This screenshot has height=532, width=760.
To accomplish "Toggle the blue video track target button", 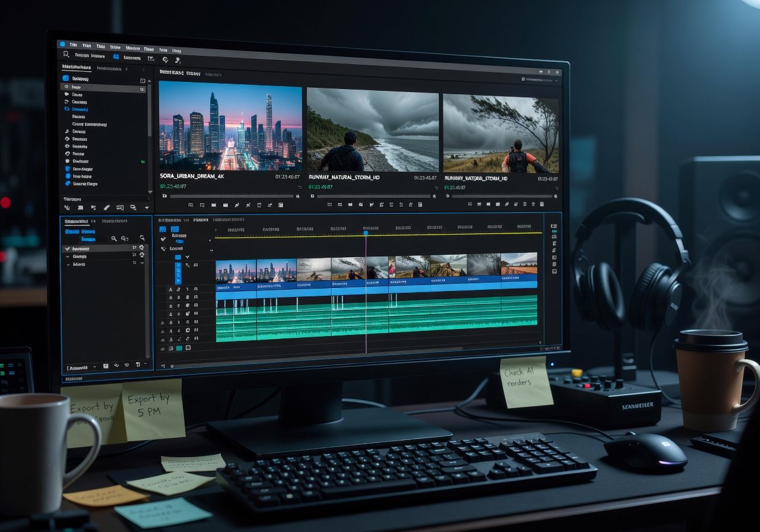I will pyautogui.click(x=178, y=273).
